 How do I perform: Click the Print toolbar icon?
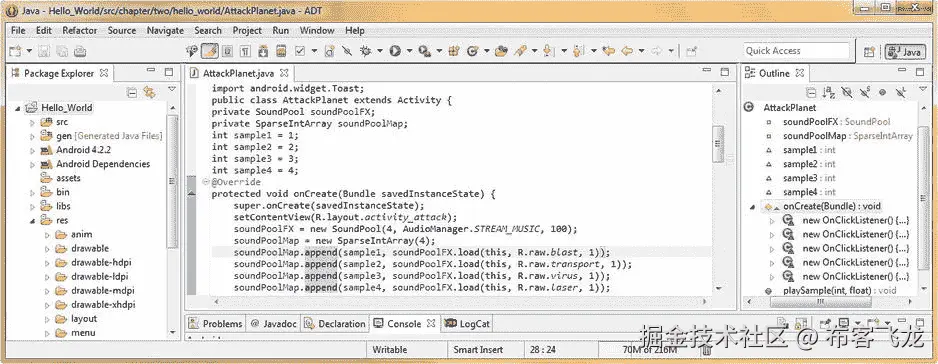tap(80, 51)
